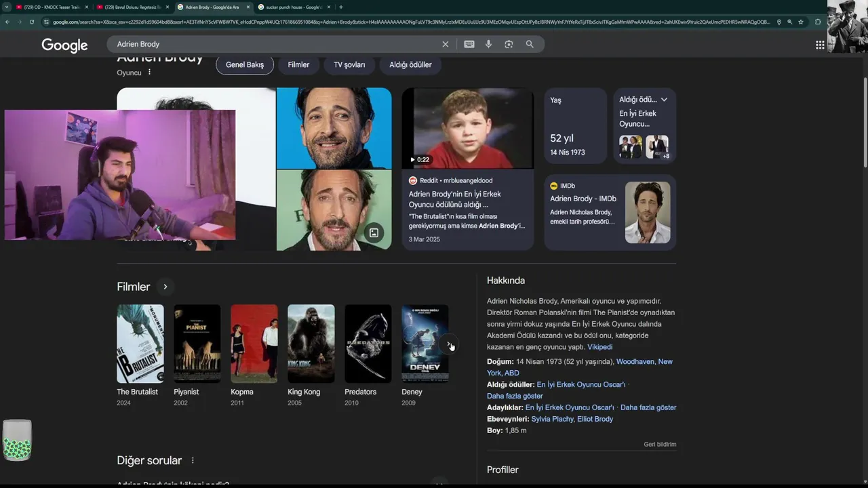Close the OD - KNOCK Teaser Trailer tab
The height and width of the screenshot is (488, 868).
87,7
